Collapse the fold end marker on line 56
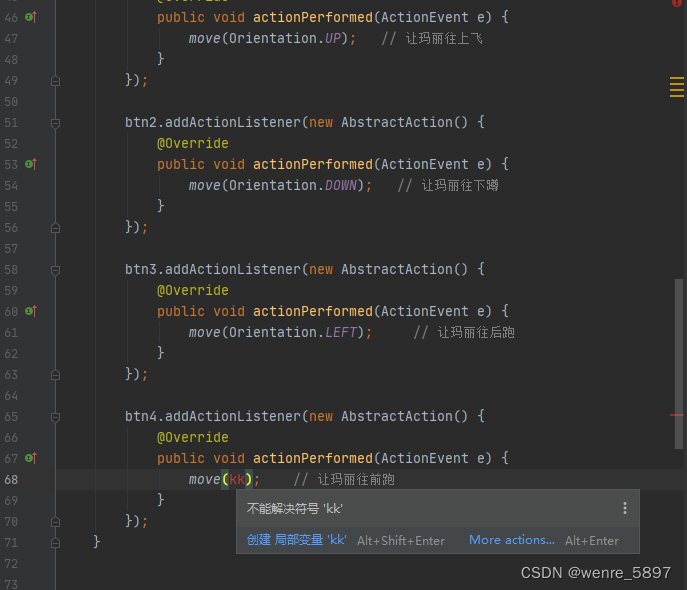The width and height of the screenshot is (687, 590). 55,228
